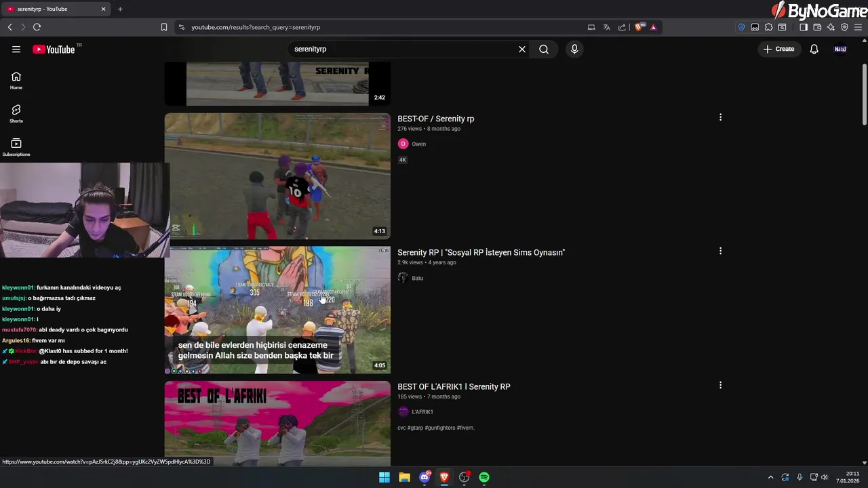
Task: Click the page vertical scrollbar
Action: [x=865, y=95]
